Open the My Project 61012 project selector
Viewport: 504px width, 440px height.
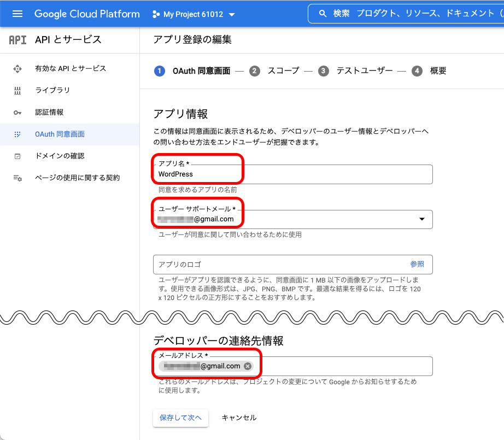click(x=194, y=14)
